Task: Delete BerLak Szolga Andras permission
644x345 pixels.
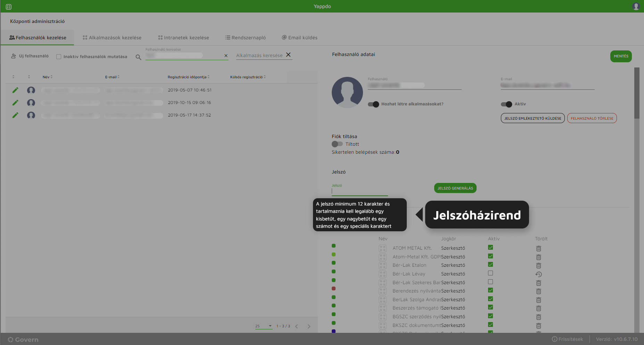Action: click(538, 300)
